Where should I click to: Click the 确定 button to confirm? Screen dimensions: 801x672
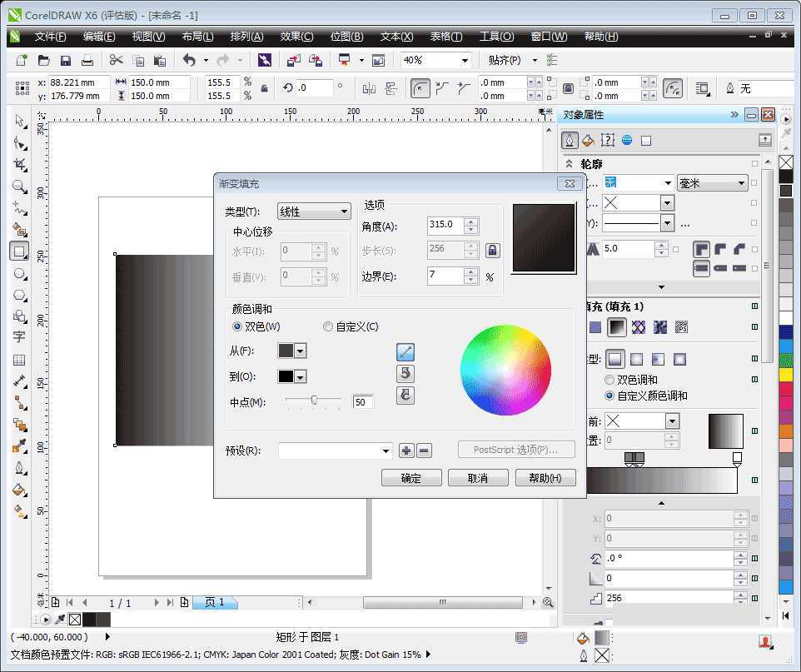[x=410, y=477]
